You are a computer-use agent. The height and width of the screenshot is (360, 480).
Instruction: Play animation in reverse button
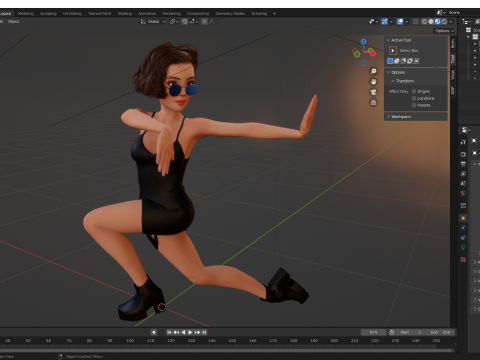tap(183, 332)
